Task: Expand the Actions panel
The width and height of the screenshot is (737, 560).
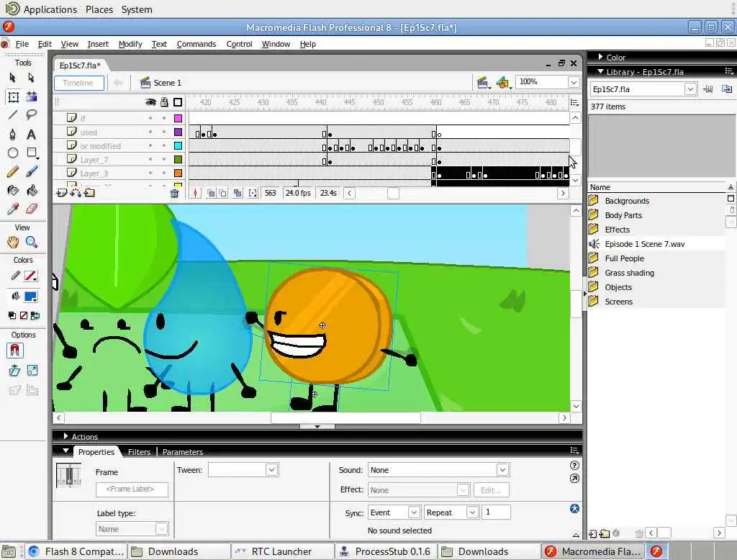Action: (x=65, y=436)
